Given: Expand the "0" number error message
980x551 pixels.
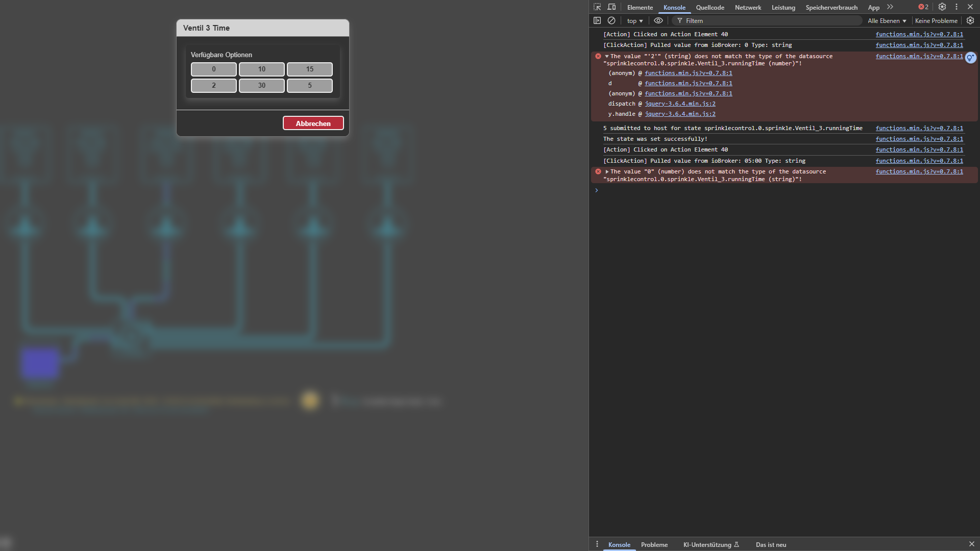Looking at the screenshot, I should coord(607,172).
